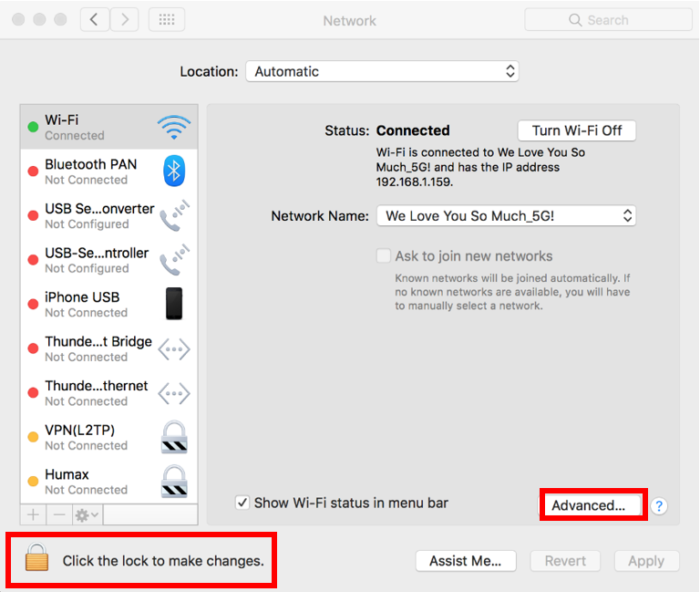The image size is (700, 592).
Task: Click the Wi-Fi signal icon in service list
Action: (x=174, y=128)
